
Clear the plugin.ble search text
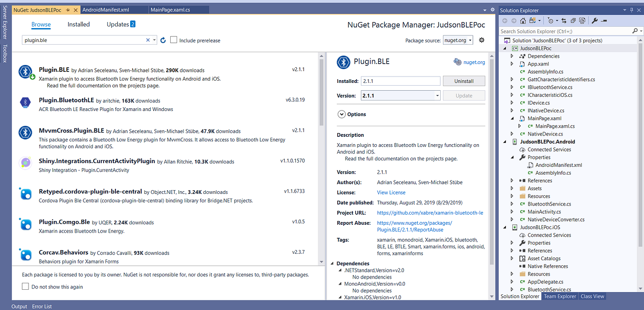(x=148, y=40)
